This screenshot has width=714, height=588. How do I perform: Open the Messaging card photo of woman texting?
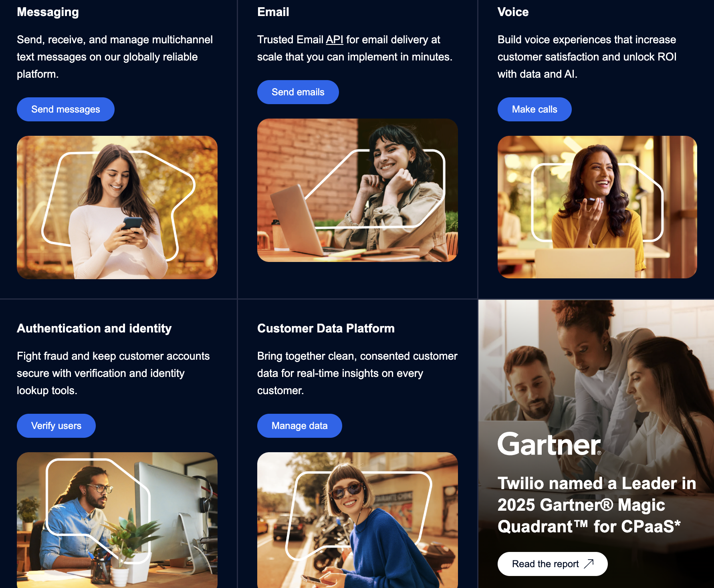[x=117, y=207]
